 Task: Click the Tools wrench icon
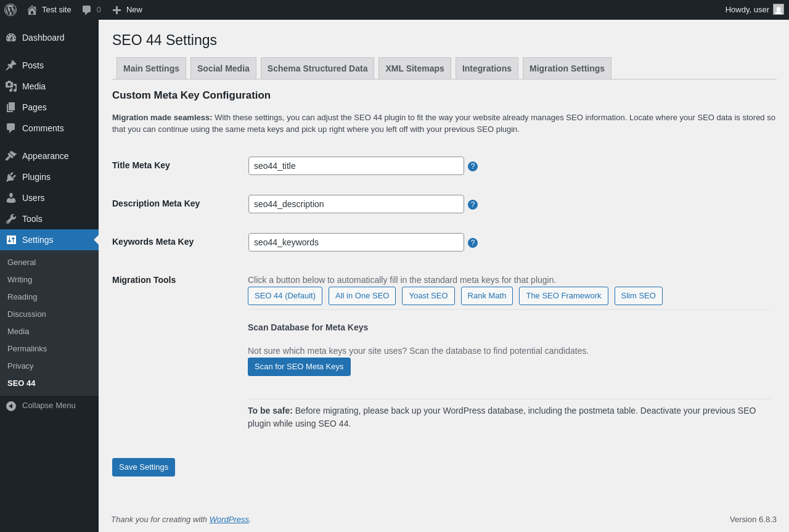point(11,219)
